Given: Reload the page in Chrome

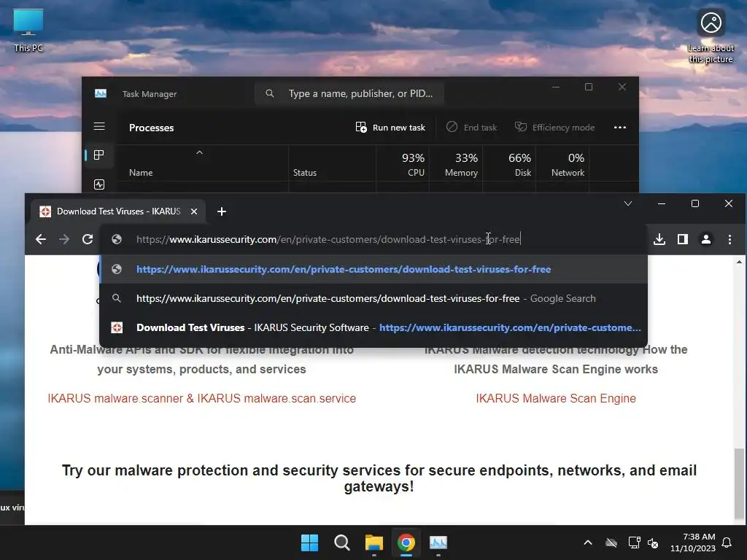Looking at the screenshot, I should click(x=88, y=239).
